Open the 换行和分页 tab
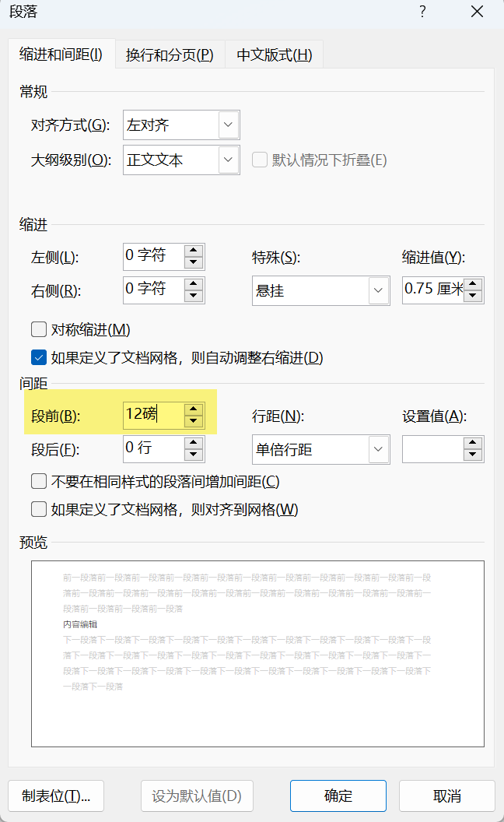Screen dimensions: 504x822 [170, 54]
